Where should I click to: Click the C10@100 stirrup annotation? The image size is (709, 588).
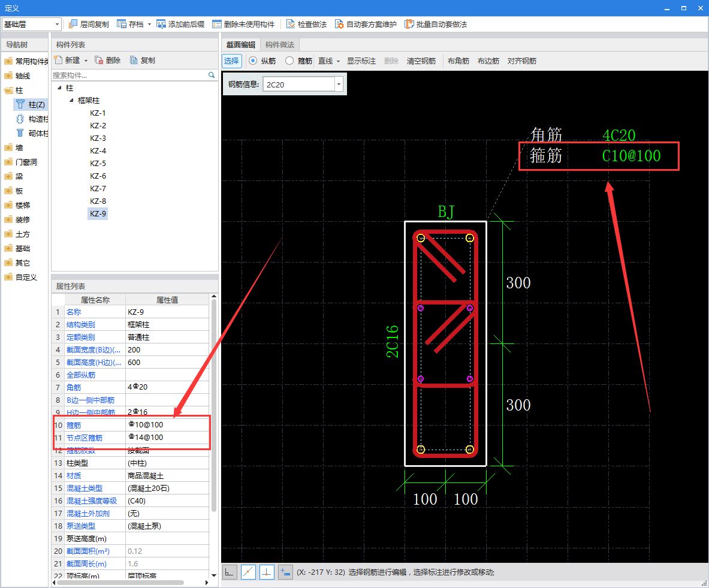tap(631, 156)
